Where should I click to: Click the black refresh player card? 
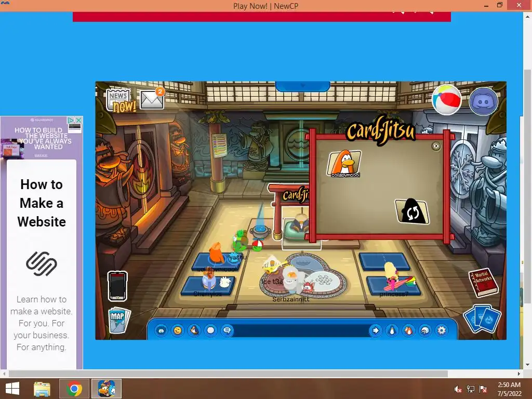[x=412, y=212]
